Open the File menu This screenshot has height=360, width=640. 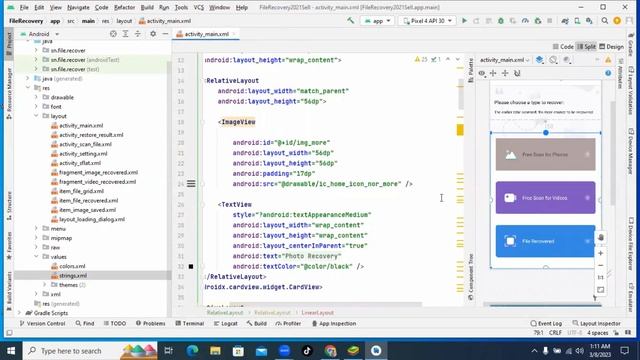[x=24, y=7]
